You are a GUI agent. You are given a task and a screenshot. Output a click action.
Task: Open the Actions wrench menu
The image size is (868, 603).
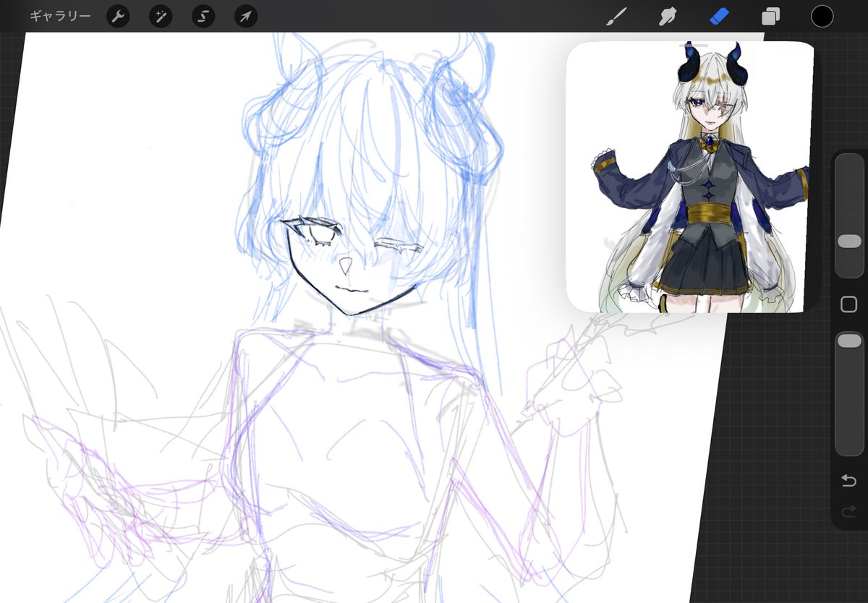(118, 17)
